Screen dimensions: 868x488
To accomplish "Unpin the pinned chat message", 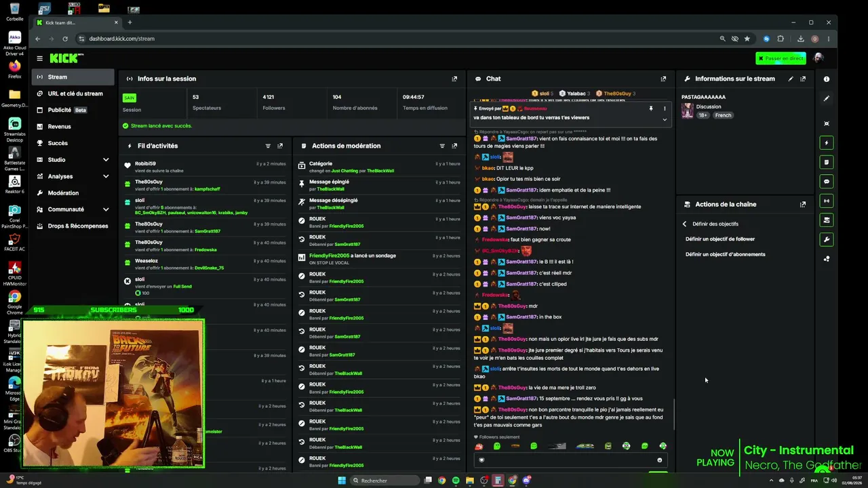I will (x=651, y=108).
